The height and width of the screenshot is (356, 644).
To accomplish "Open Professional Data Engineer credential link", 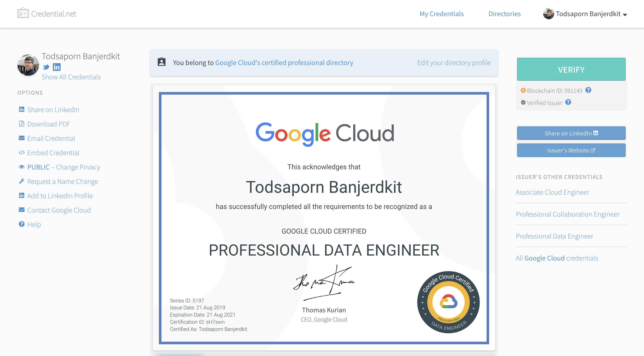I will click(555, 236).
